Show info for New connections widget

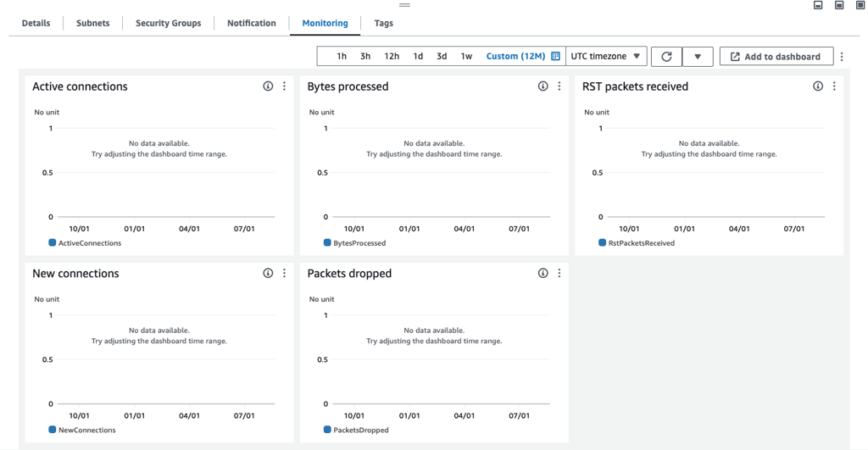[268, 274]
